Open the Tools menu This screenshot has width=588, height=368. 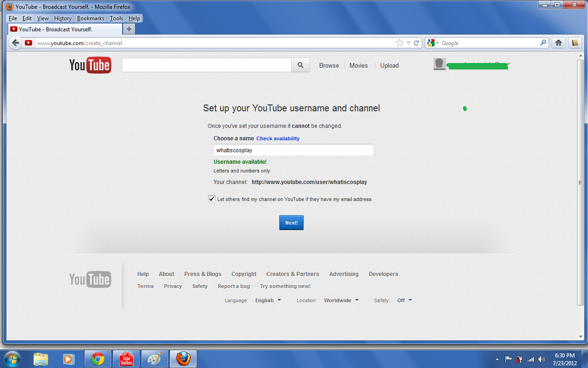point(116,18)
